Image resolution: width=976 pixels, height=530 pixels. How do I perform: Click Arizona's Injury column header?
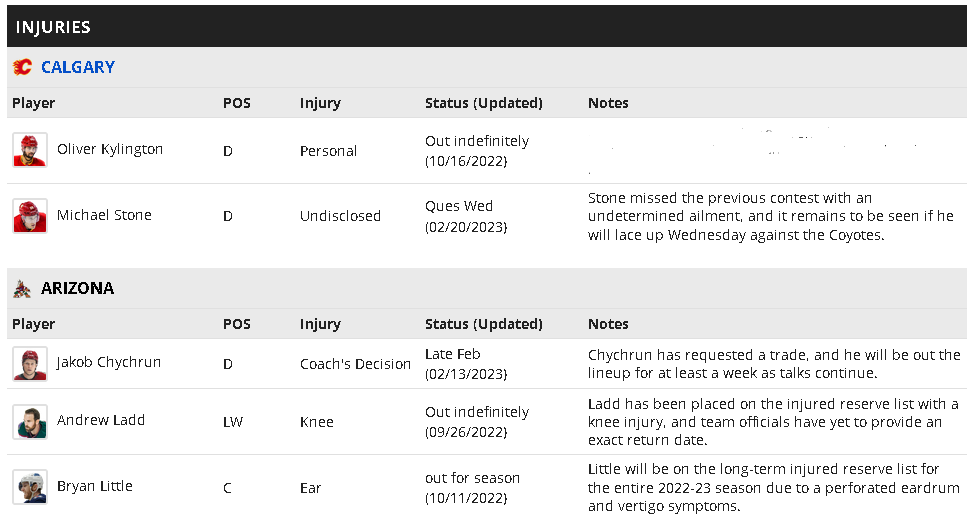click(x=320, y=324)
